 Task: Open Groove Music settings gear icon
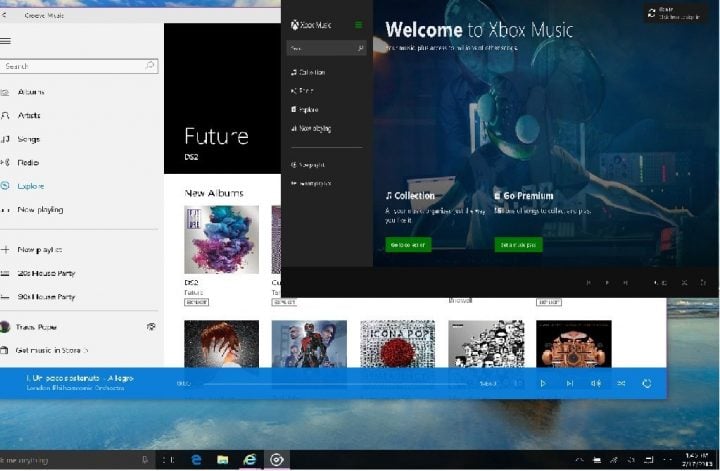151,326
